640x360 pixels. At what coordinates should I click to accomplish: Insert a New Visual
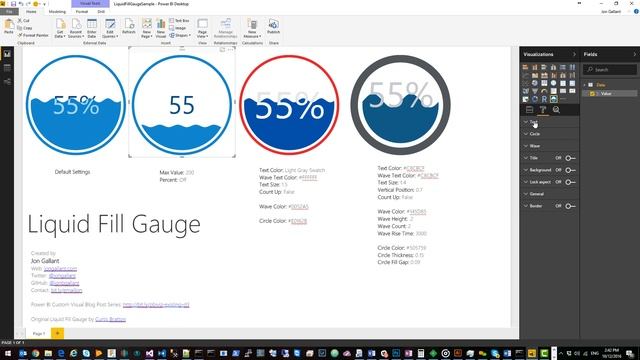point(161,28)
